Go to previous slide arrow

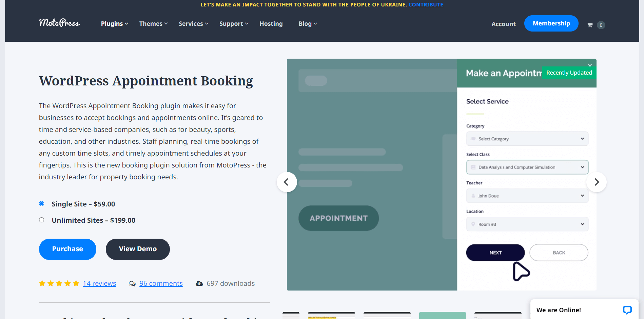tap(287, 182)
